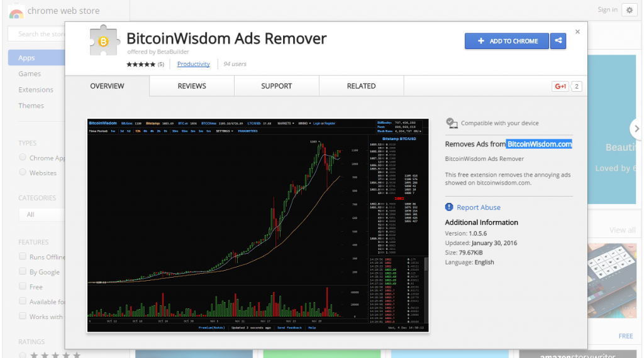Click the offered by BetaBuilder text
The image size is (644, 358).
(158, 52)
